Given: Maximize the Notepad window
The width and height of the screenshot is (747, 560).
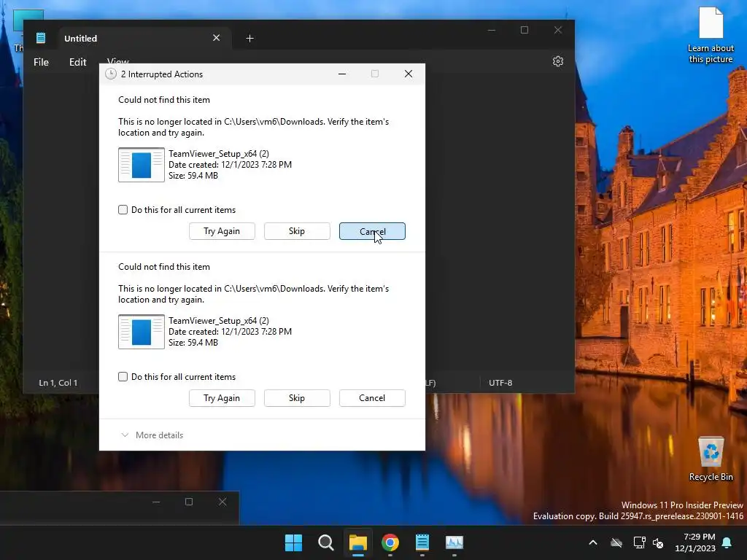Looking at the screenshot, I should point(525,30).
